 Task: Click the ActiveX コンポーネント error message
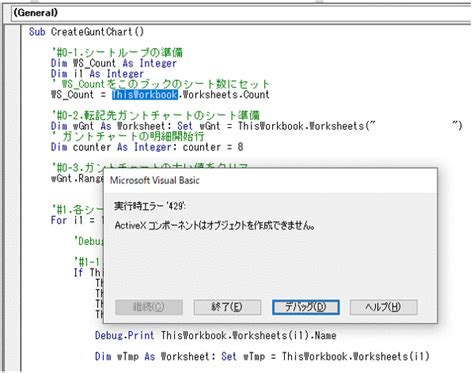coord(215,226)
